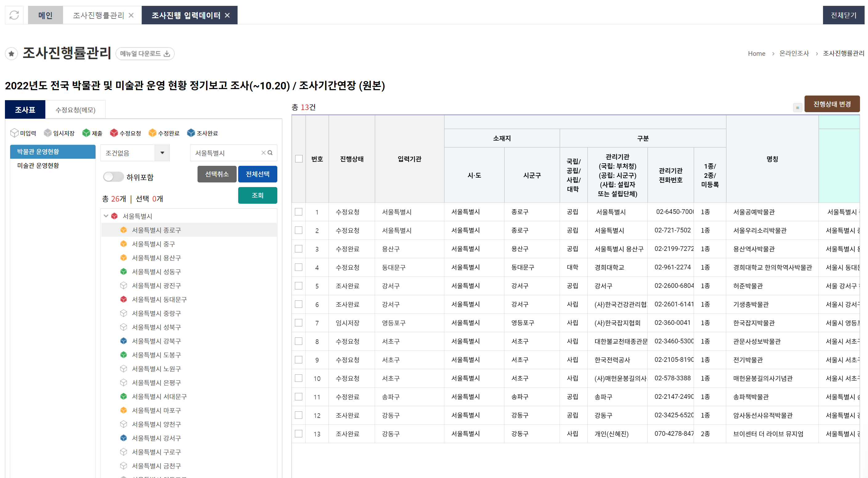The height and width of the screenshot is (478, 868).
Task: Close the 조사진행률관리 tab with its X
Action: tap(131, 15)
